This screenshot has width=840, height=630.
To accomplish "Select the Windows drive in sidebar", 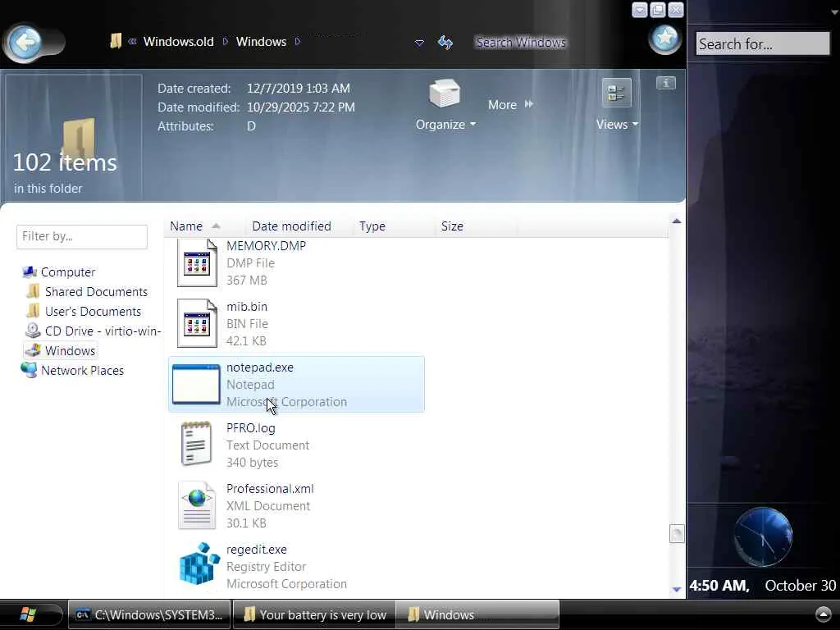I will pyautogui.click(x=70, y=351).
